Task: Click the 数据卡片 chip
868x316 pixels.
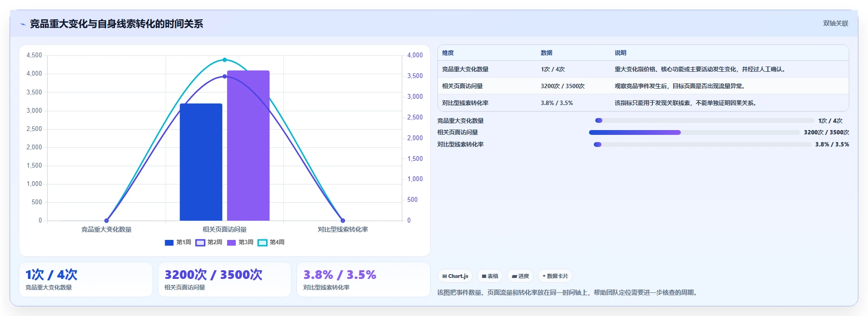Action: (555, 276)
